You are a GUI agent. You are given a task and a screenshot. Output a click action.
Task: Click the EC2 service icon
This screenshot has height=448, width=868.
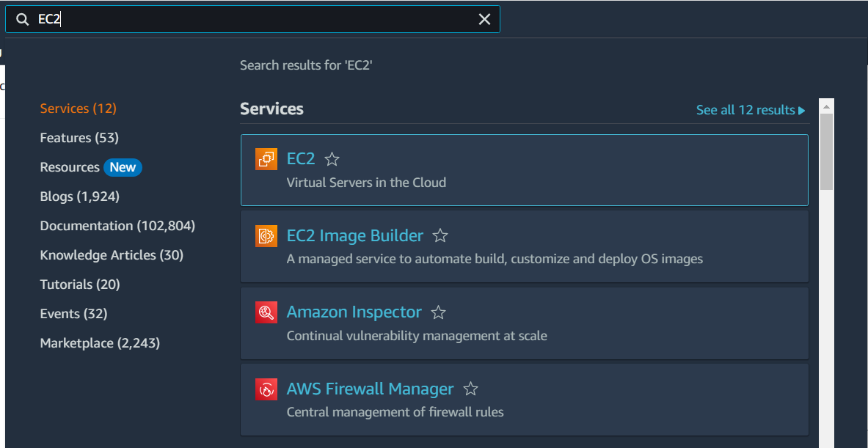point(266,158)
